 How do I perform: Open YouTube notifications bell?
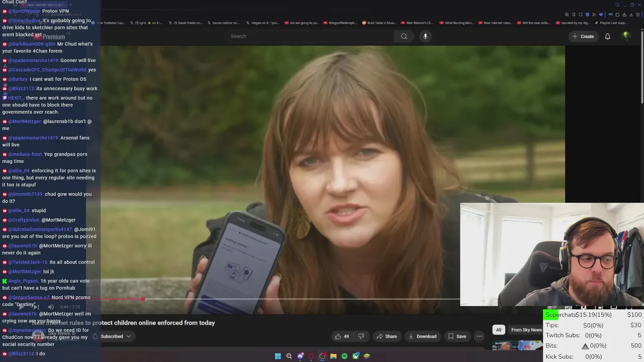click(x=607, y=36)
